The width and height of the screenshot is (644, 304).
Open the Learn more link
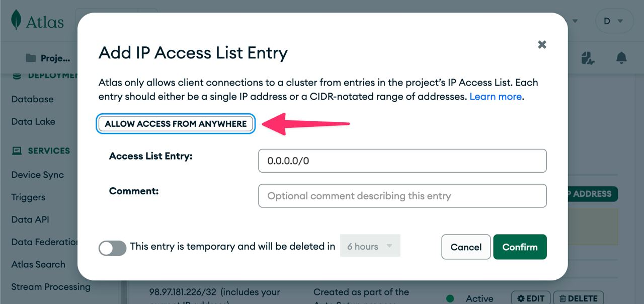coord(495,96)
